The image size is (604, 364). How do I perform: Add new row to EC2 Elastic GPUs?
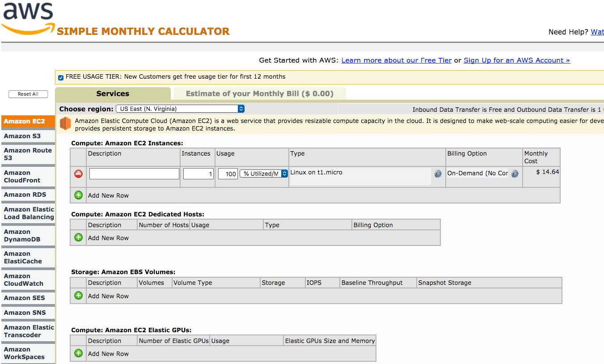78,353
